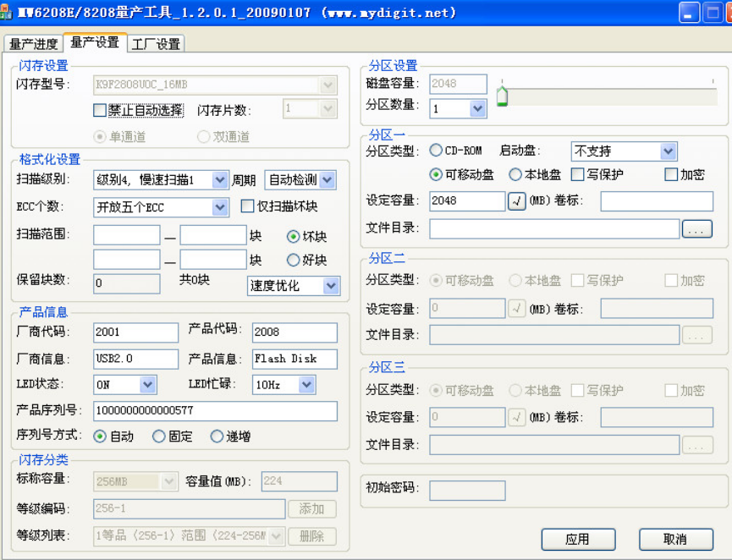Select the CD-ROM partition type radio

437,151
